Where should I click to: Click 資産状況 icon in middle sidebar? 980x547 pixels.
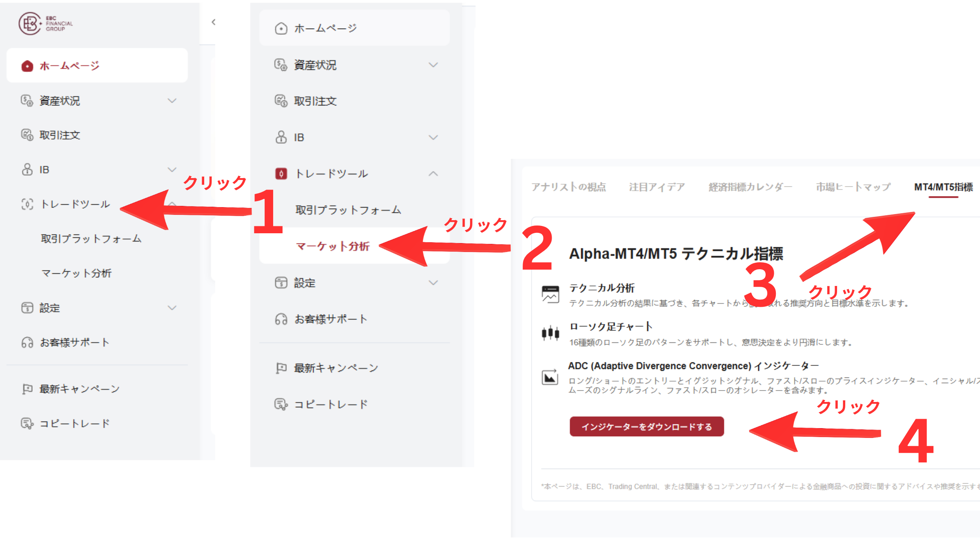tap(281, 65)
